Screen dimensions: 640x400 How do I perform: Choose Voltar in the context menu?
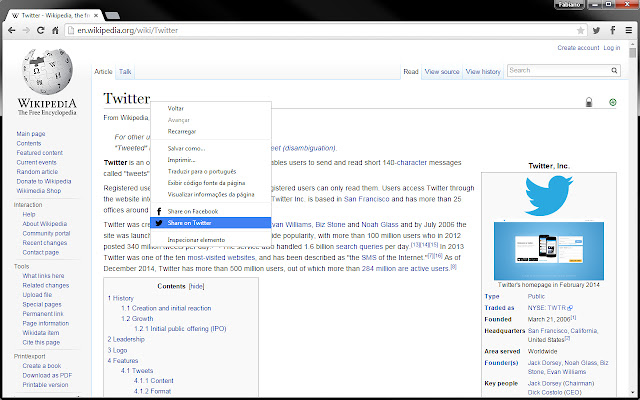176,109
